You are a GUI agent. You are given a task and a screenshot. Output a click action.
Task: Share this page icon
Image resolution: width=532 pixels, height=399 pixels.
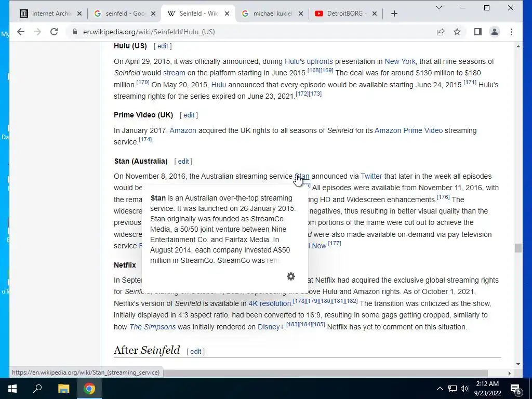click(441, 32)
